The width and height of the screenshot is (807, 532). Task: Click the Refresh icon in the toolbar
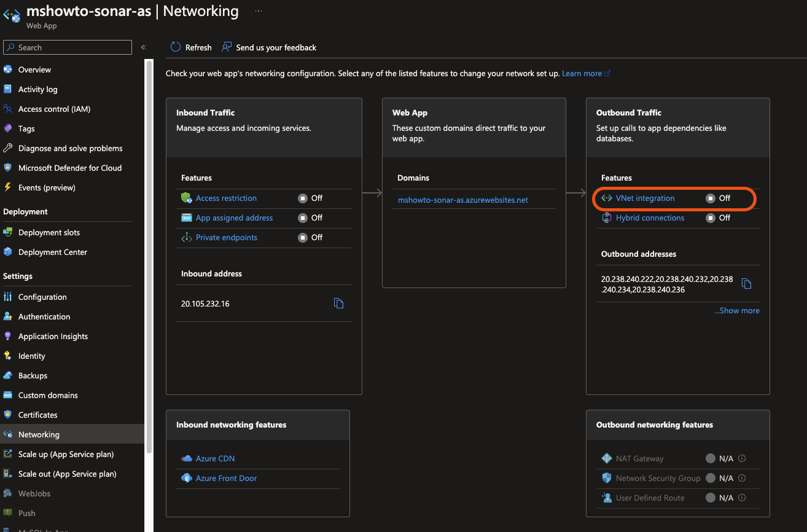(x=176, y=47)
